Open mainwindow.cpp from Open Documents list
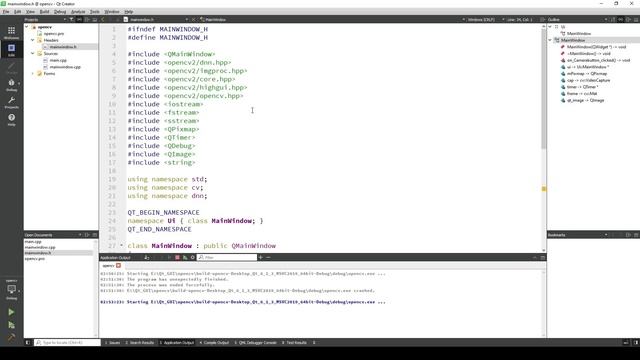640x360 pixels. pyautogui.click(x=40, y=247)
